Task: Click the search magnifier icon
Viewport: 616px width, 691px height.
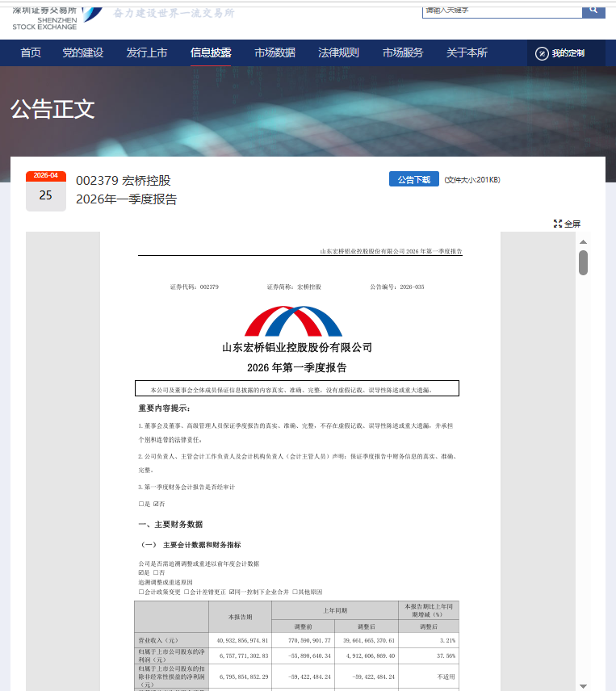Action: (x=593, y=9)
